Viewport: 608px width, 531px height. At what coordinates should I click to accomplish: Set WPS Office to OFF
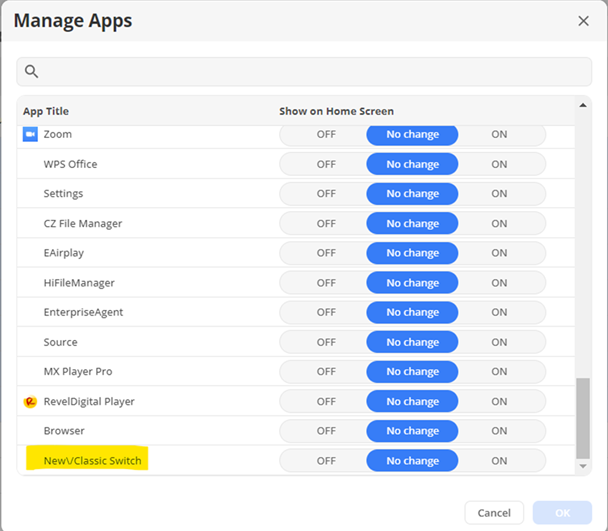pyautogui.click(x=326, y=164)
